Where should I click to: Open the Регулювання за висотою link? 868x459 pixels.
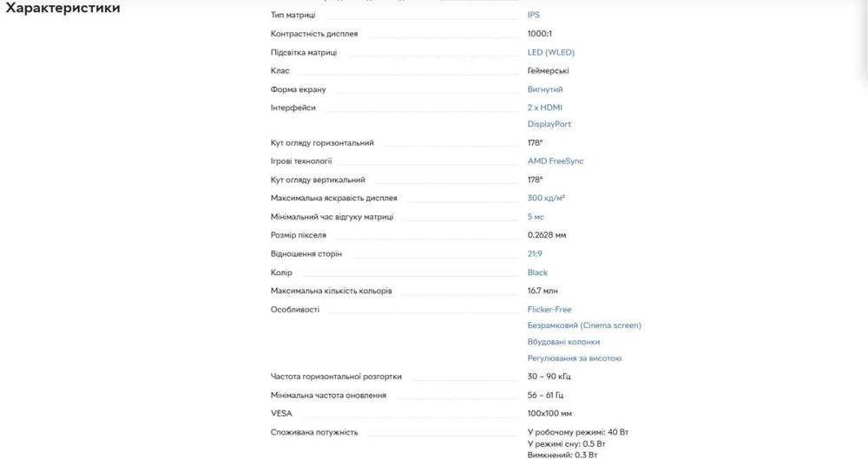pos(574,358)
